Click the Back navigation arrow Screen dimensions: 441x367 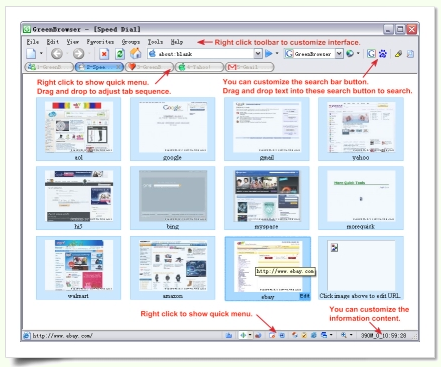pyautogui.click(x=57, y=53)
